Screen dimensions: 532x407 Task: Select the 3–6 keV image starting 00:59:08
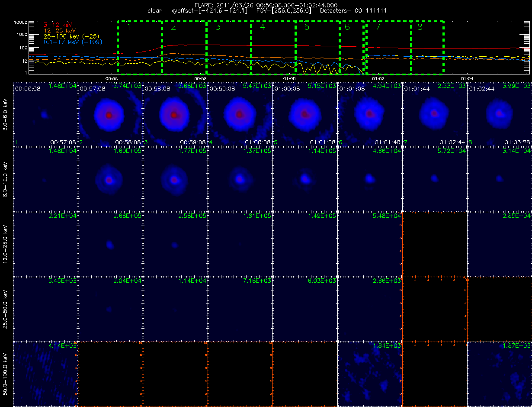click(x=240, y=114)
